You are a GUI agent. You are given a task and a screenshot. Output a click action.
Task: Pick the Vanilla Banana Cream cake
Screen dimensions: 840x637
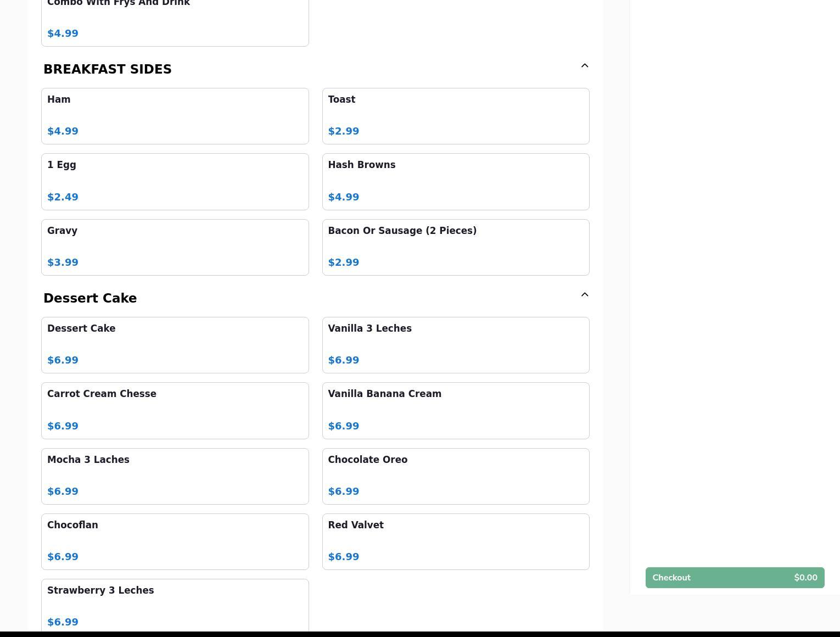click(x=455, y=411)
